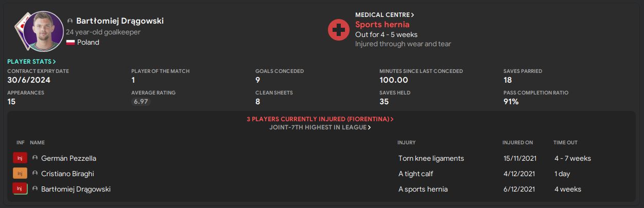The width and height of the screenshot is (644, 208).
Task: Open the Medical Centre section
Action: [x=385, y=15]
